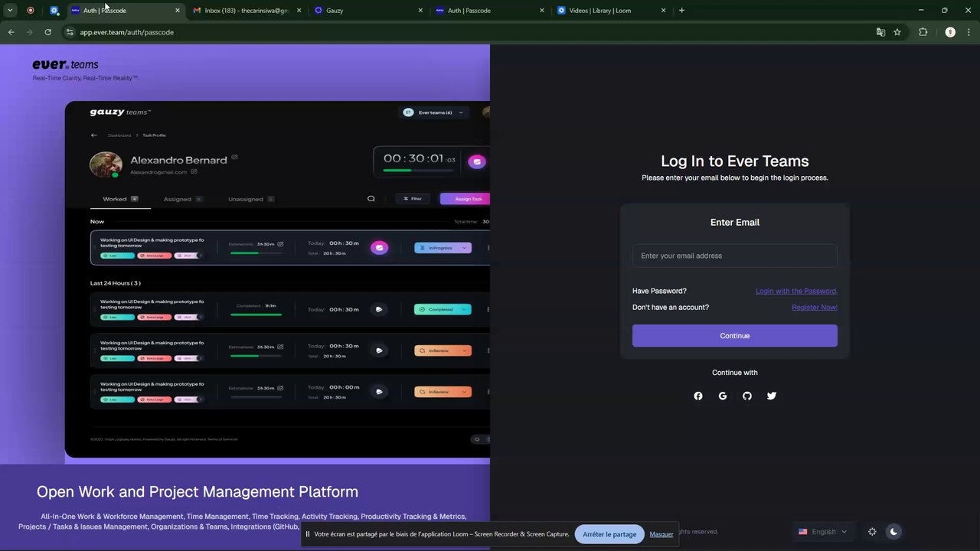
Task: Click the search magnifier icon in preview
Action: click(371, 199)
